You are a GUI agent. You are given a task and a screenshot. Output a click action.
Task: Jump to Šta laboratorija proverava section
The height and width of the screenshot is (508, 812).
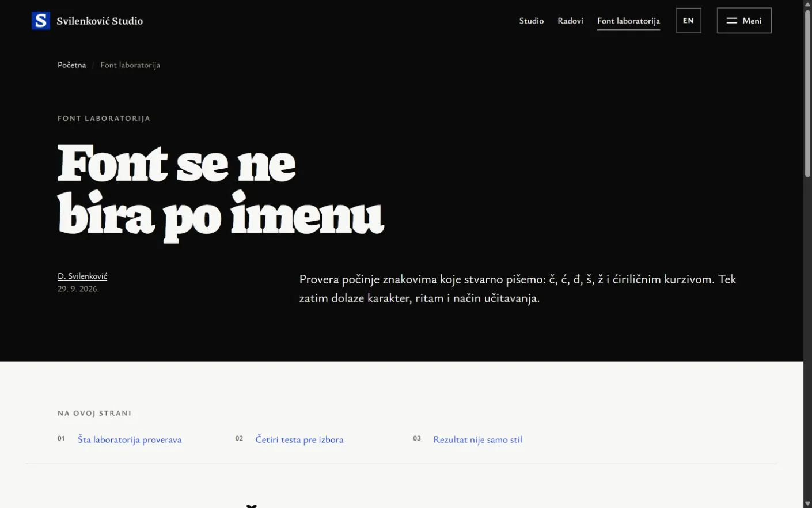(x=130, y=439)
